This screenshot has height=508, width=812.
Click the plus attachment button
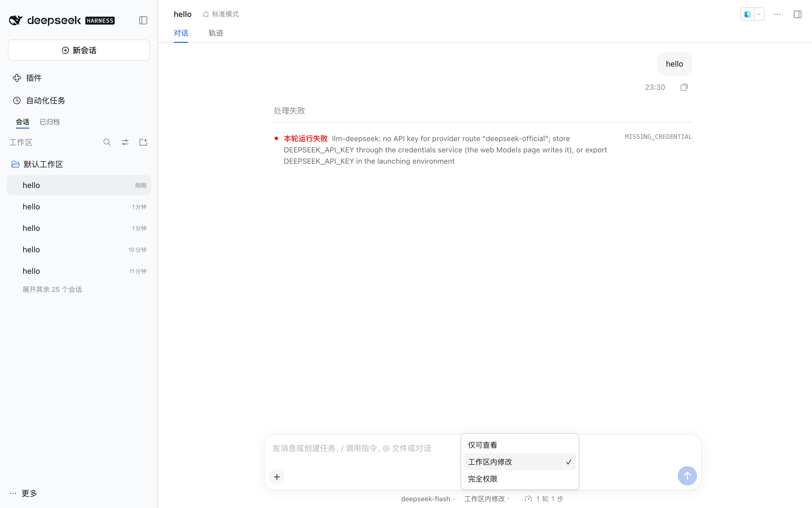click(277, 477)
